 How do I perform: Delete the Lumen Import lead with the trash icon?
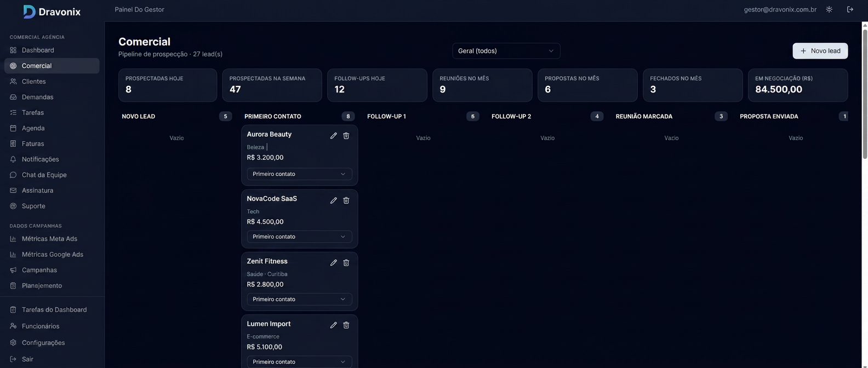346,325
